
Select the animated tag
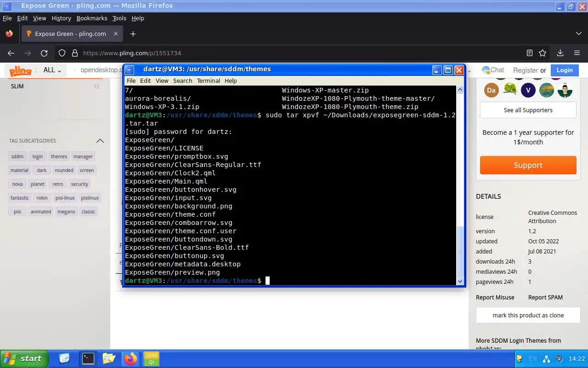(x=41, y=212)
